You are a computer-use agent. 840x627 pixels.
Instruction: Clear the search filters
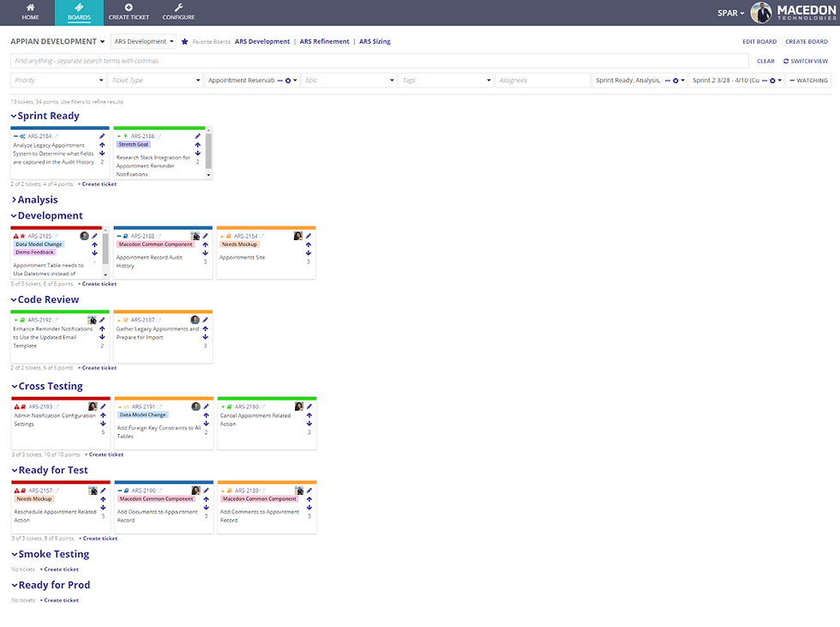pyautogui.click(x=765, y=61)
